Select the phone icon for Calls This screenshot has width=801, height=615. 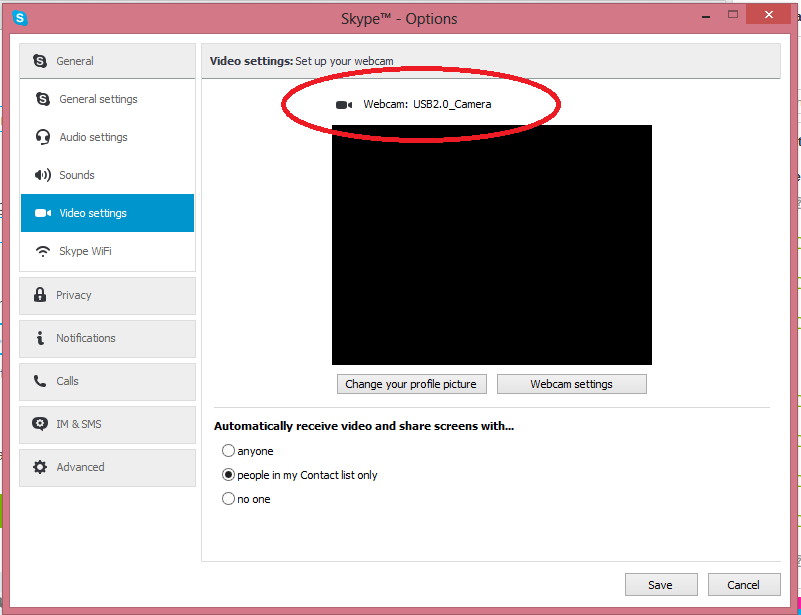tap(42, 381)
